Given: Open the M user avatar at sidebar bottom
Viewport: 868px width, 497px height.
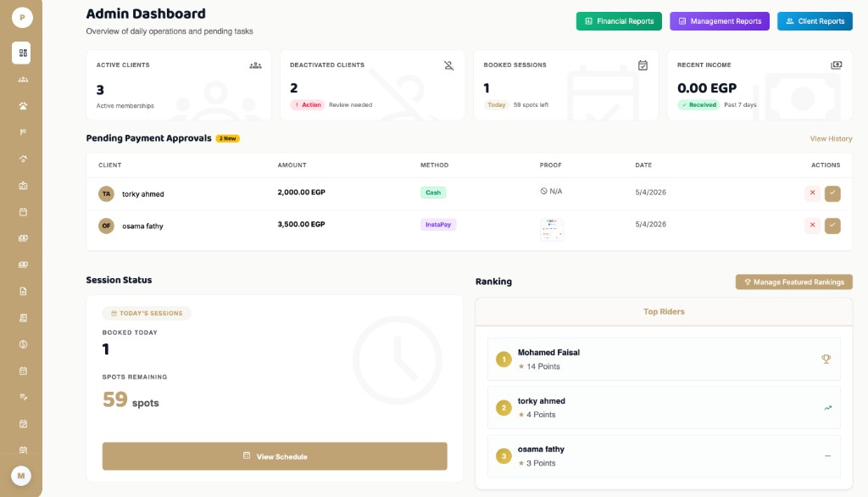Looking at the screenshot, I should (21, 476).
